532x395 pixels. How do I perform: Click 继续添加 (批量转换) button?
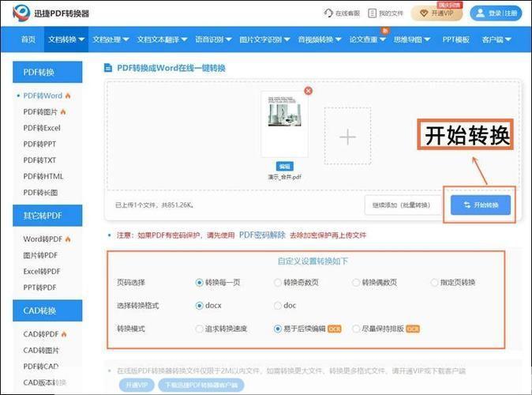click(402, 205)
